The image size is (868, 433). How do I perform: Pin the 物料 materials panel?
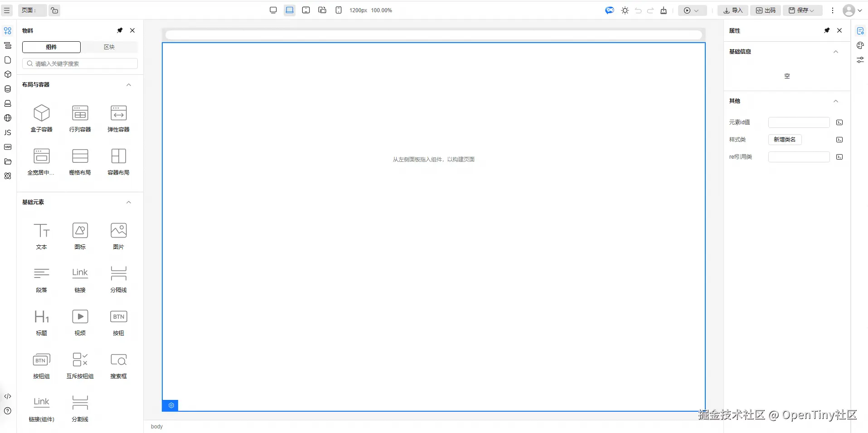120,30
